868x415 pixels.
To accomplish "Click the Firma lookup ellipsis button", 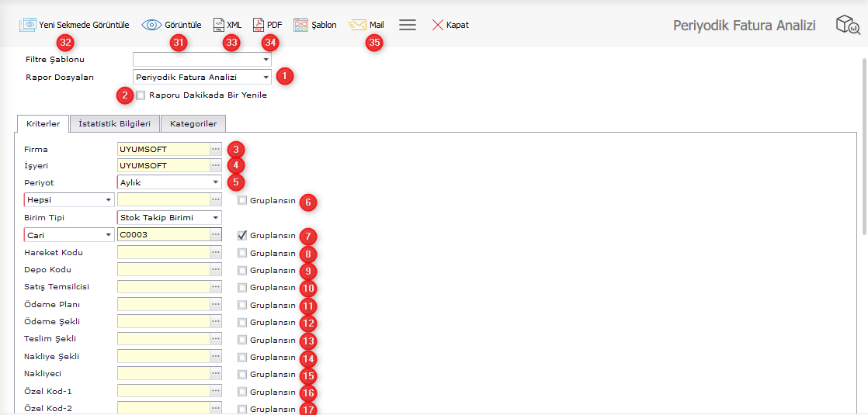I will (216, 149).
